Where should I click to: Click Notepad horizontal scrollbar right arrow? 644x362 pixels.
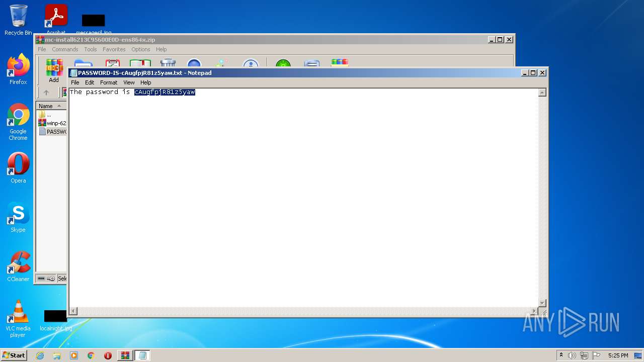tap(534, 311)
